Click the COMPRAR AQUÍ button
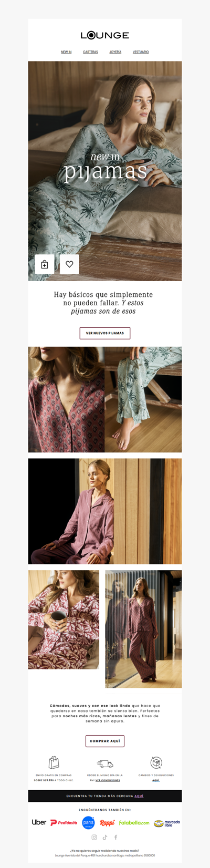The height and width of the screenshot is (868, 210). point(105,741)
